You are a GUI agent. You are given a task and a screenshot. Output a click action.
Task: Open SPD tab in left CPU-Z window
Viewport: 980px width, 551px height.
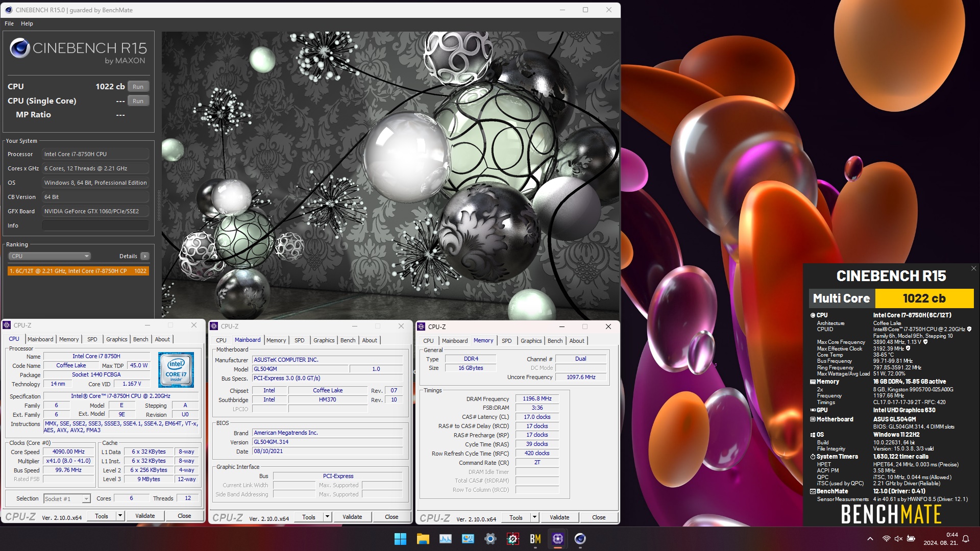tap(92, 339)
